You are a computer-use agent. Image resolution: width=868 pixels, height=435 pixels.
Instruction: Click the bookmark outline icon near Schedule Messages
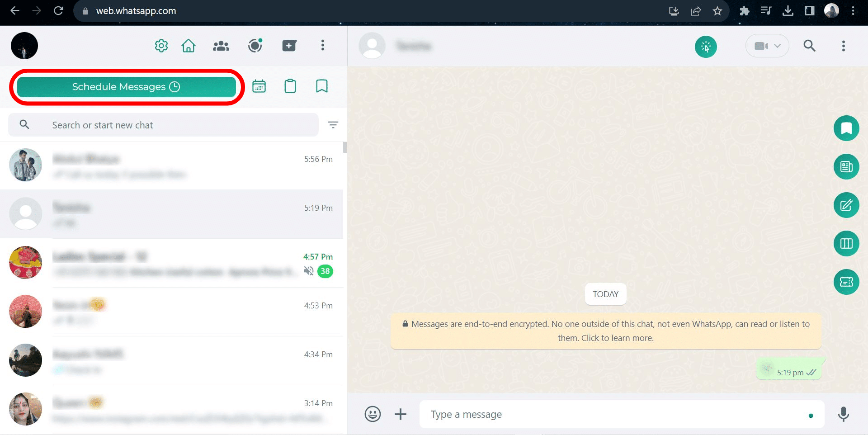point(322,86)
